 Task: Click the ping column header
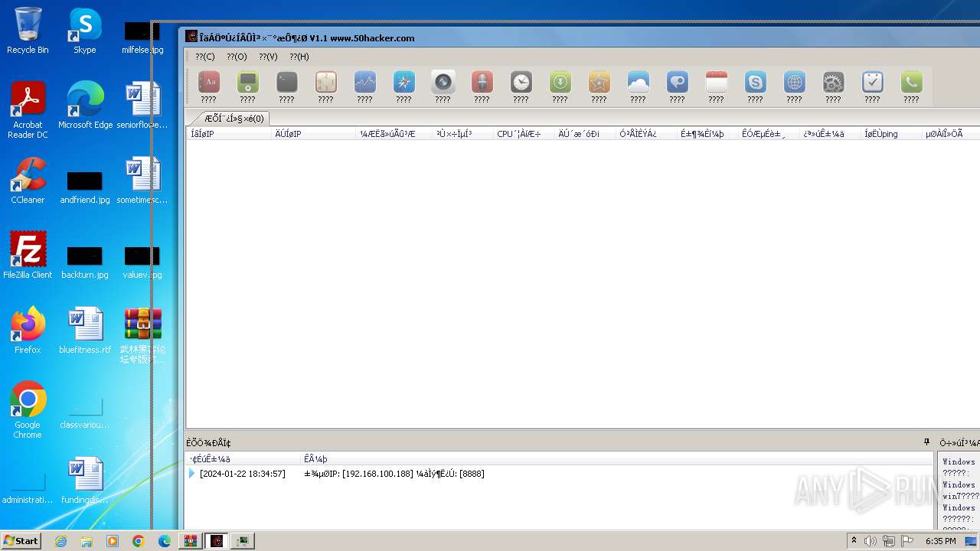[892, 134]
